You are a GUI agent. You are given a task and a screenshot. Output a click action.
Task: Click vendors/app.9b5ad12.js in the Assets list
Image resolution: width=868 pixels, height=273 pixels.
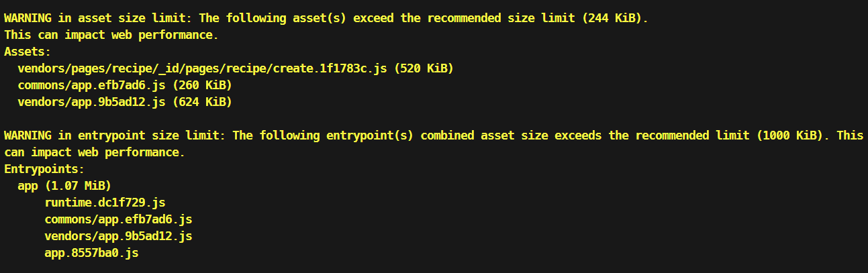[91, 102]
